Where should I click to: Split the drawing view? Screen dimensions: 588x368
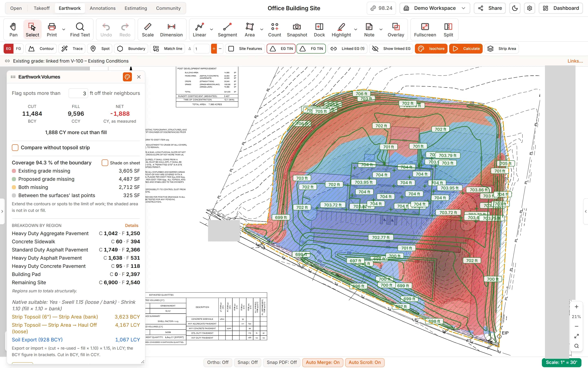point(448,29)
